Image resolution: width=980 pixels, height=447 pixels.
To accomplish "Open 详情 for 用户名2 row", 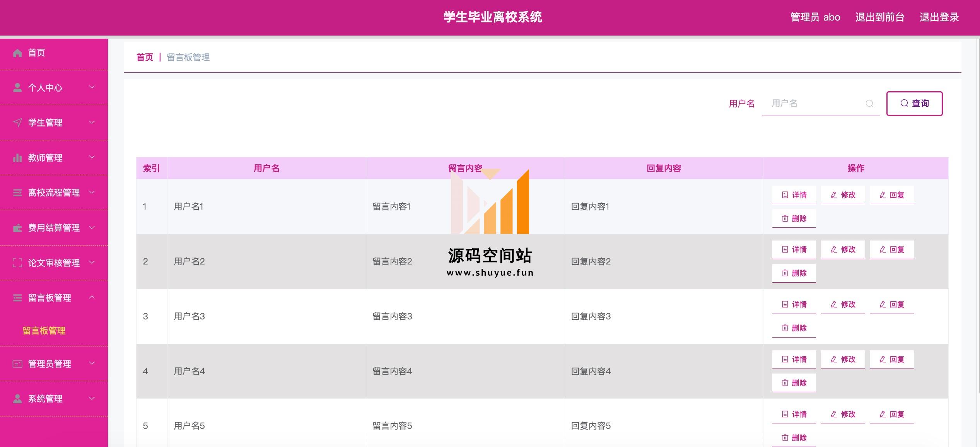I will click(x=794, y=250).
